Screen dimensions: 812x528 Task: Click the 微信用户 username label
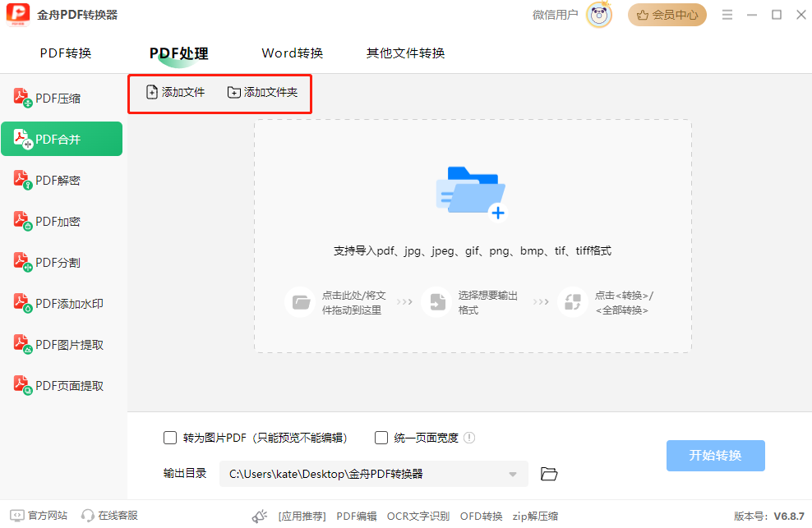click(555, 15)
